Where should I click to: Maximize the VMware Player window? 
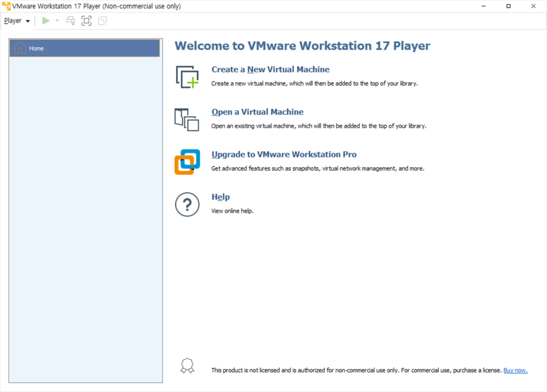tap(508, 6)
